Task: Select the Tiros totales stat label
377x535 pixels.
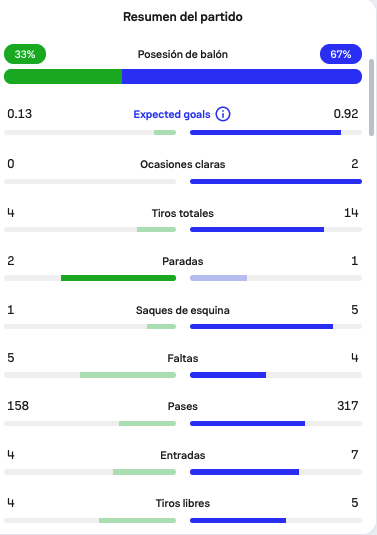Action: tap(183, 213)
